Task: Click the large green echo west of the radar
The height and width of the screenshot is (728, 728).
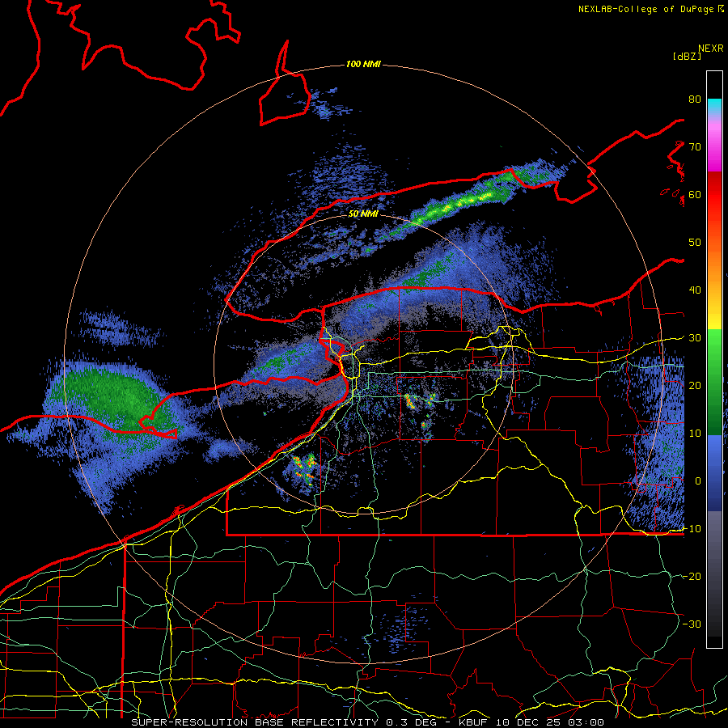Action: point(114,401)
